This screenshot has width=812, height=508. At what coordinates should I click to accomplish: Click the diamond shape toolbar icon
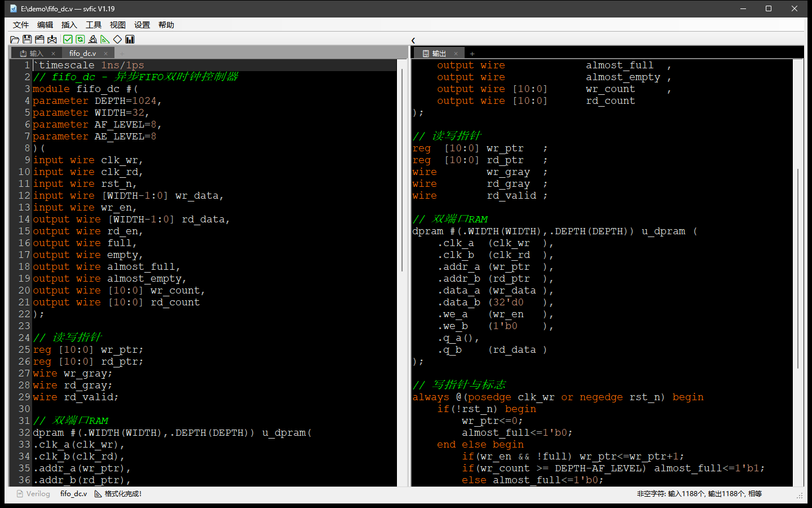(117, 40)
